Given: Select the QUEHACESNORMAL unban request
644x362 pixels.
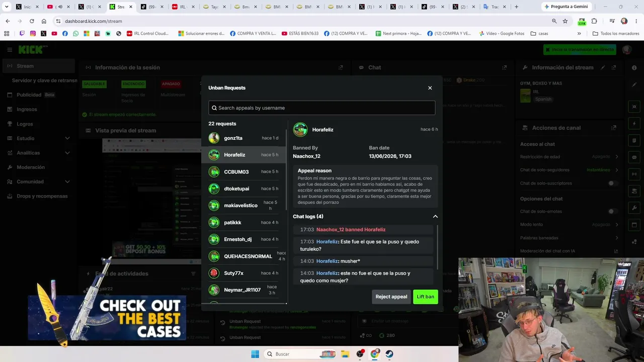Looking at the screenshot, I should pos(244,256).
